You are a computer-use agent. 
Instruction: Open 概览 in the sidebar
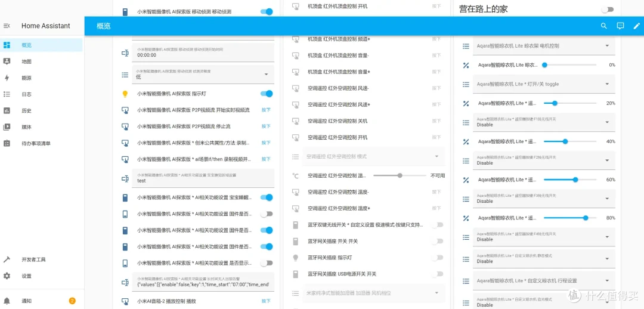(42, 45)
